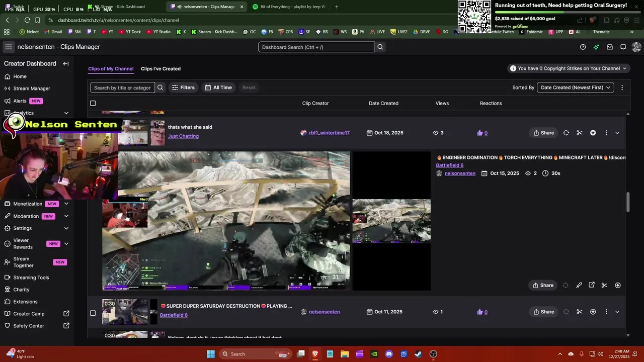Share the expanded Oct 15 clip
This screenshot has height=362, width=644.
click(x=543, y=285)
